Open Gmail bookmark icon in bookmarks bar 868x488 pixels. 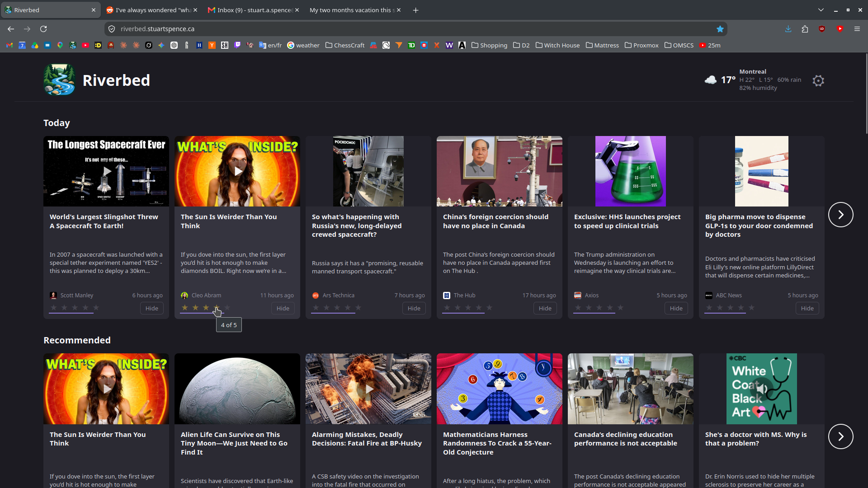9,45
